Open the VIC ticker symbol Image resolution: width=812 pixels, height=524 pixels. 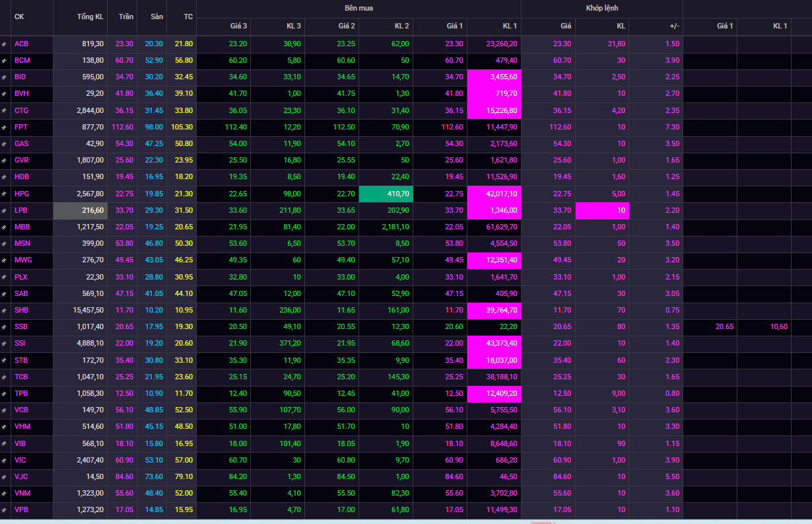click(x=20, y=460)
